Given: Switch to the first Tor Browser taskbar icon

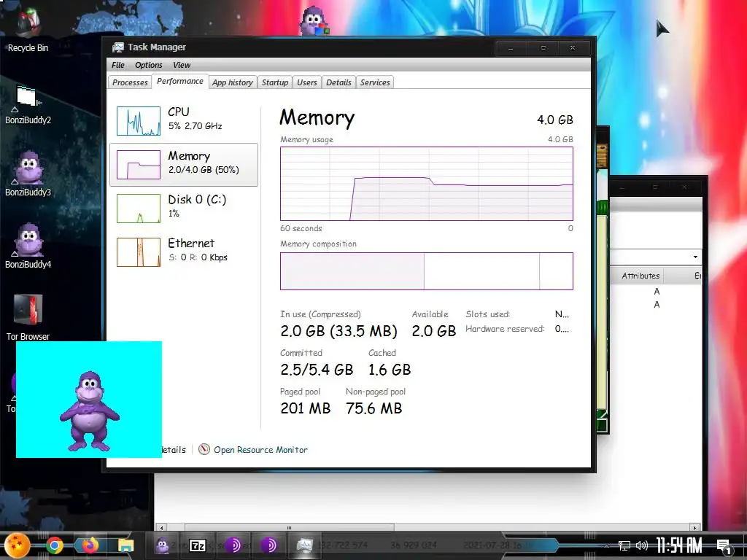Looking at the screenshot, I should click(233, 545).
